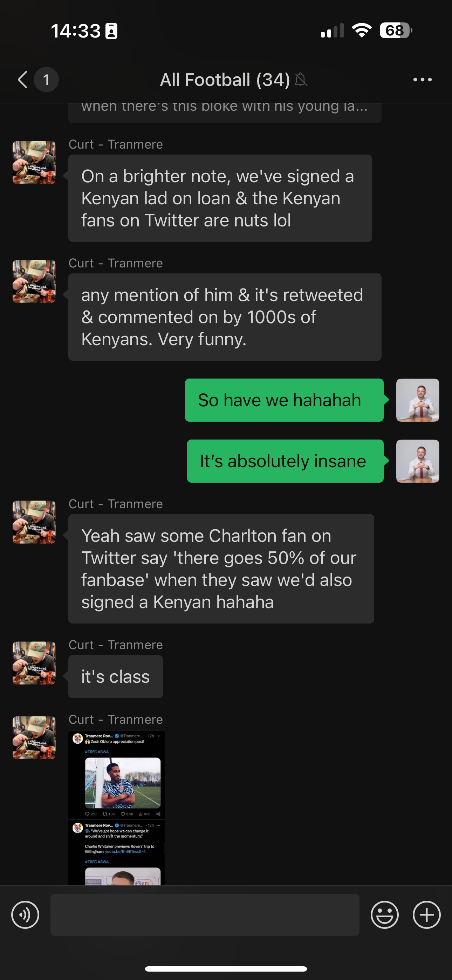Screen dimensions: 452x980
Task: Tap the muted bell icon beside title
Action: pyautogui.click(x=301, y=80)
